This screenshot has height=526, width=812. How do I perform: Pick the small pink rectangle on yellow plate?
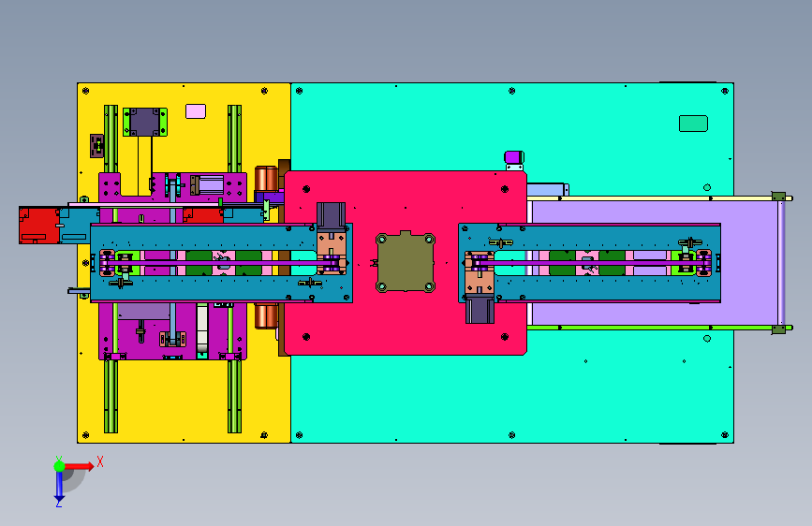point(196,111)
